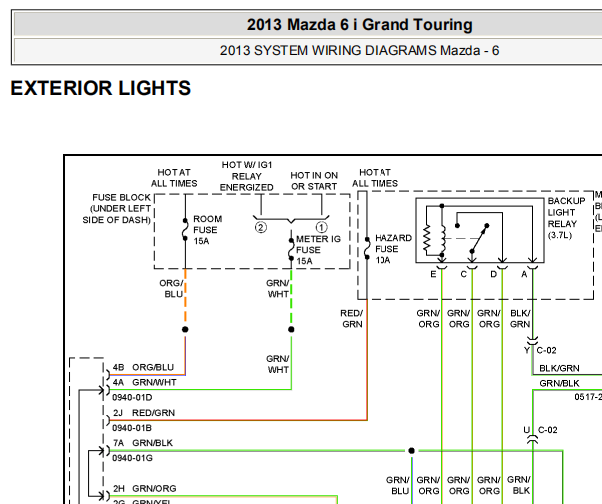Click splice dot on the GRN/WHT wire
Image resolution: width=602 pixels, height=504 pixels.
click(x=291, y=329)
